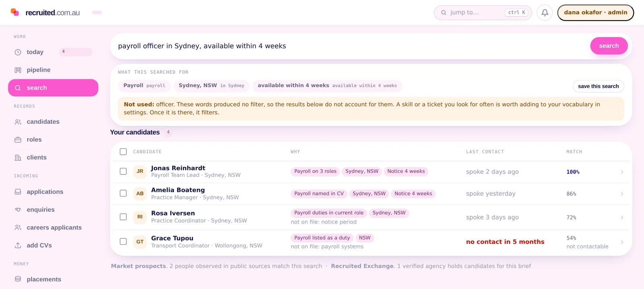Click Rosa Iversen's RI avatar
The image size is (644, 289).
coord(140,217)
